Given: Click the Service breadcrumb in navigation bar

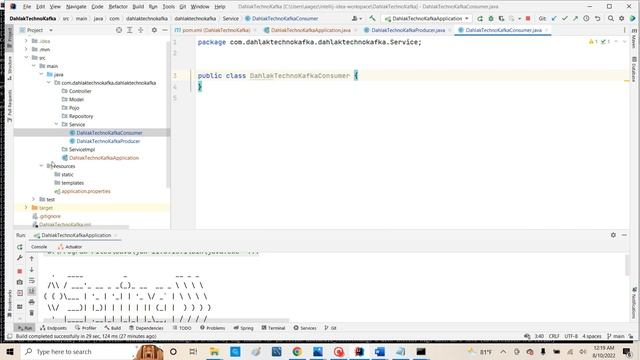Looking at the screenshot, I should point(231,18).
